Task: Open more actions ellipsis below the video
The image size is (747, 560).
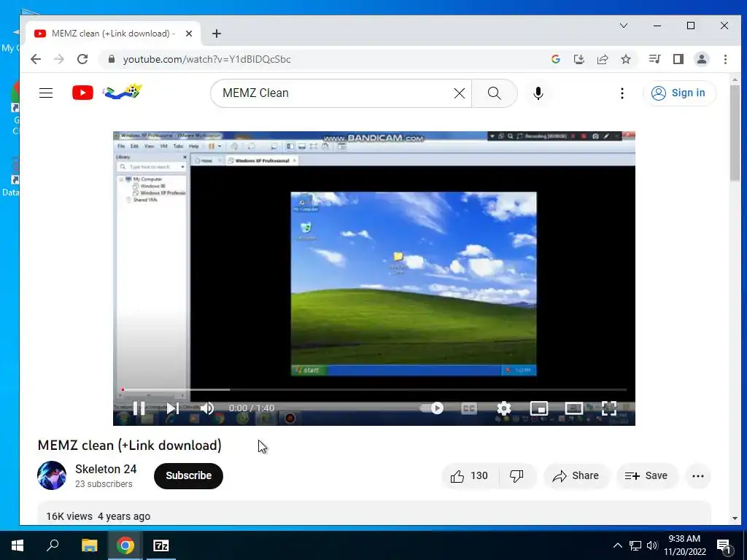Action: click(x=698, y=475)
